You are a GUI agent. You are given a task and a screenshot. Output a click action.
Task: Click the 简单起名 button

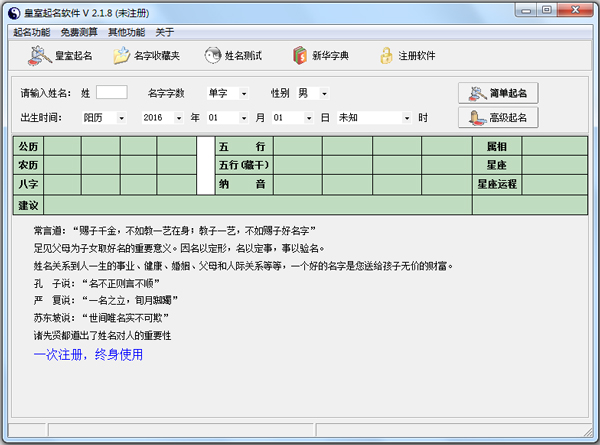498,93
